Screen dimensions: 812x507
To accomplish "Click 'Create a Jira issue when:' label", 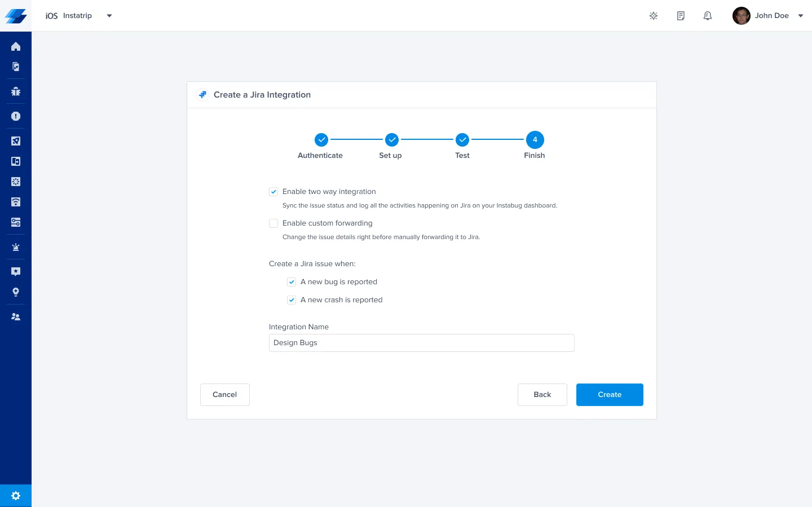I will point(312,264).
